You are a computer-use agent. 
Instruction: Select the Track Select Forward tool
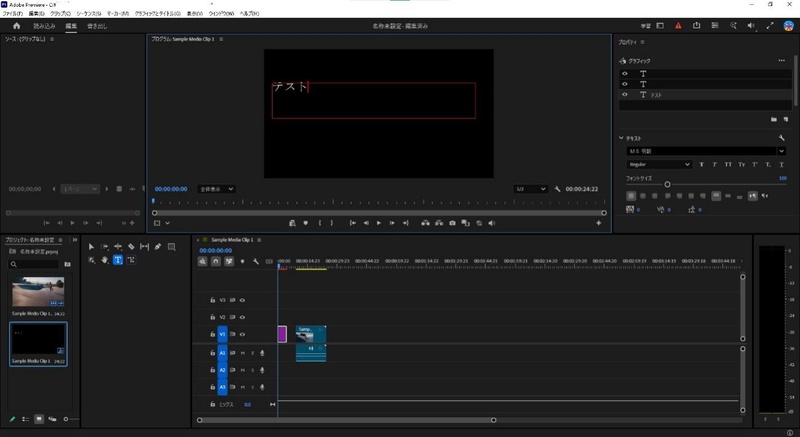(x=105, y=247)
